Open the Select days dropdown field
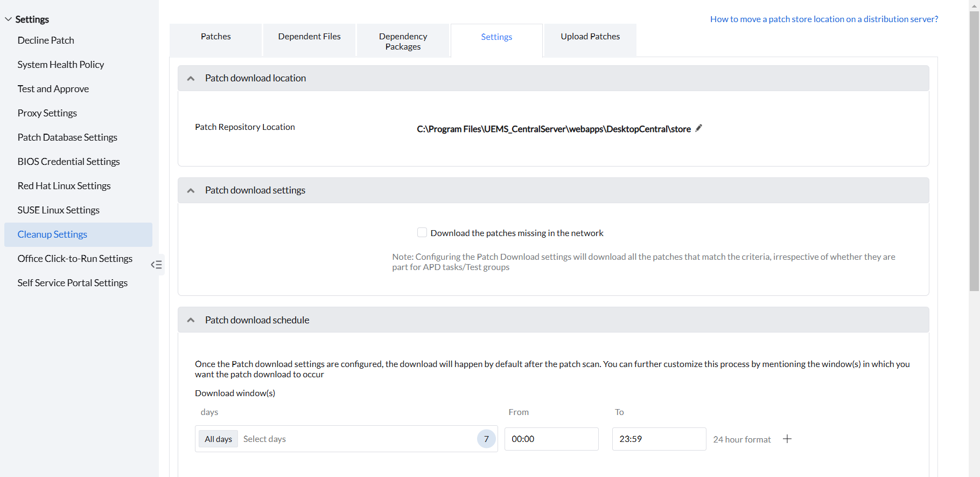This screenshot has height=477, width=980. pyautogui.click(x=355, y=439)
